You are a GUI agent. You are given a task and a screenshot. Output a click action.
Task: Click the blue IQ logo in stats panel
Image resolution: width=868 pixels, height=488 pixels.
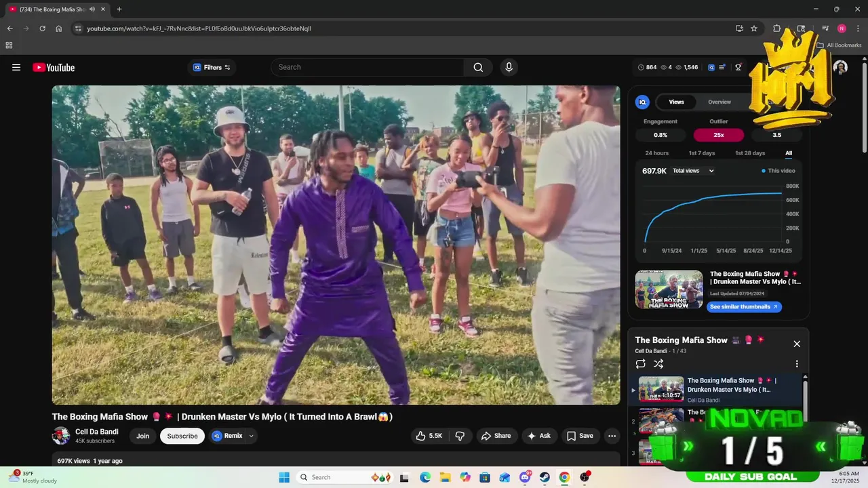pos(642,102)
